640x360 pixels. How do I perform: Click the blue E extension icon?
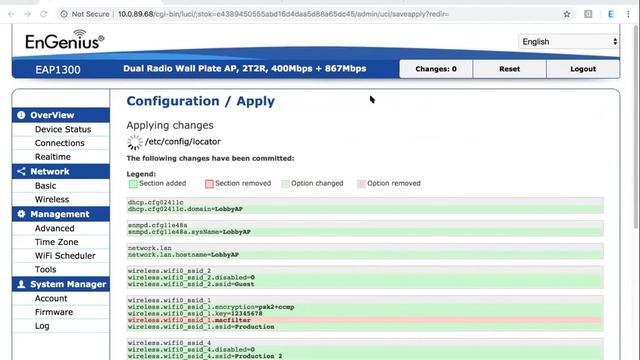click(611, 14)
